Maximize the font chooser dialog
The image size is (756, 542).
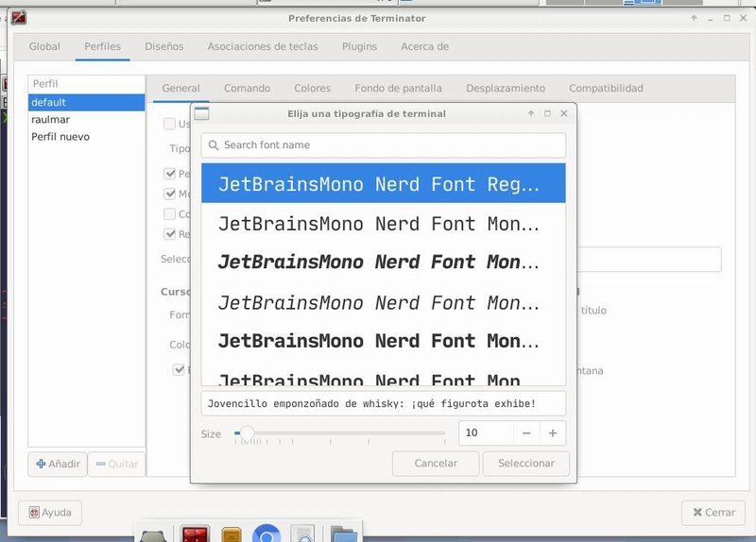tap(547, 113)
